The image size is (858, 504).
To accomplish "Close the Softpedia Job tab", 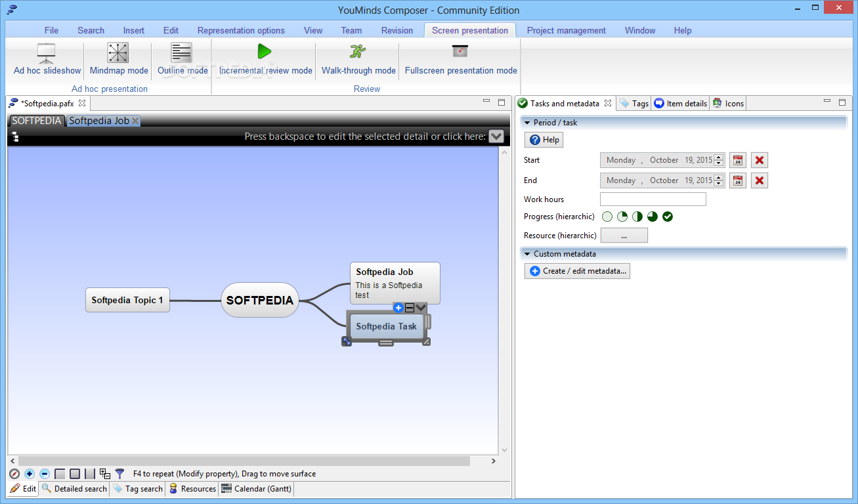I will click(x=135, y=121).
